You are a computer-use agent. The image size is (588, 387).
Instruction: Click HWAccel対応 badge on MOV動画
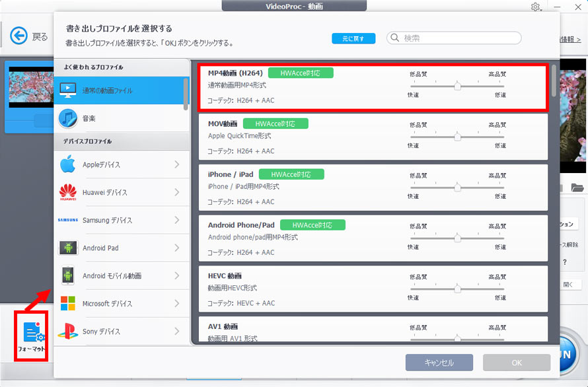276,123
